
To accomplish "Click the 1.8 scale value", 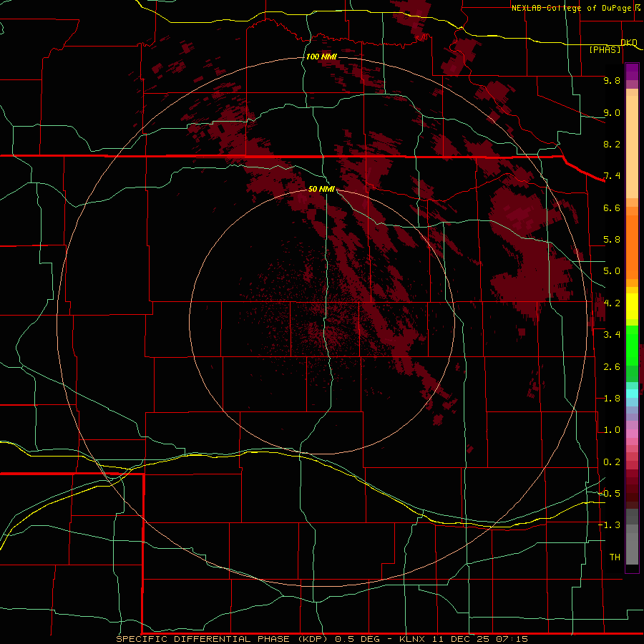I will pyautogui.click(x=612, y=399).
